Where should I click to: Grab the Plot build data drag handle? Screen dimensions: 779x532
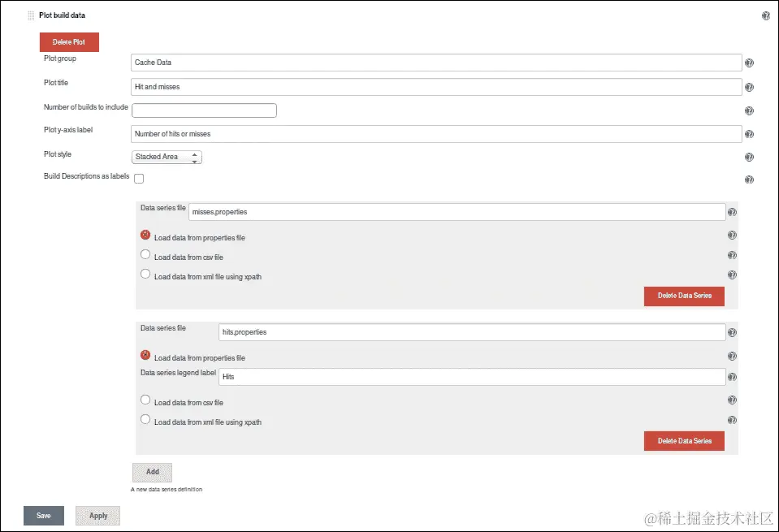coord(32,15)
